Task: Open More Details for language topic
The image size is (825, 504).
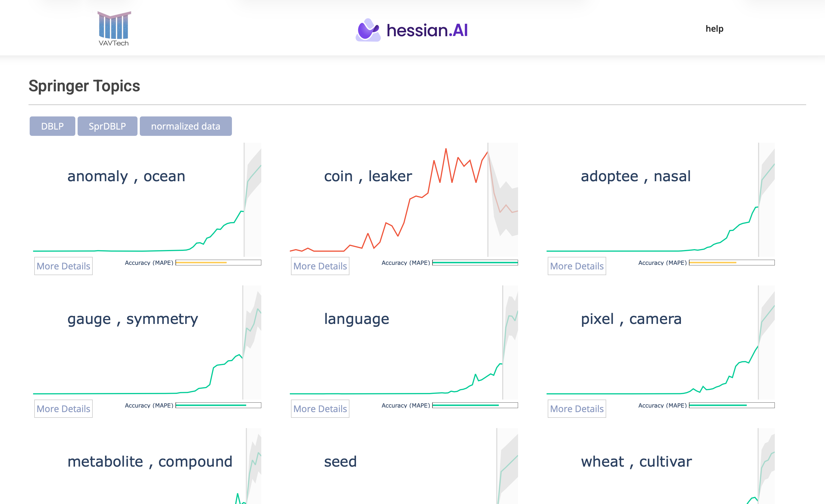Action: tap(320, 409)
